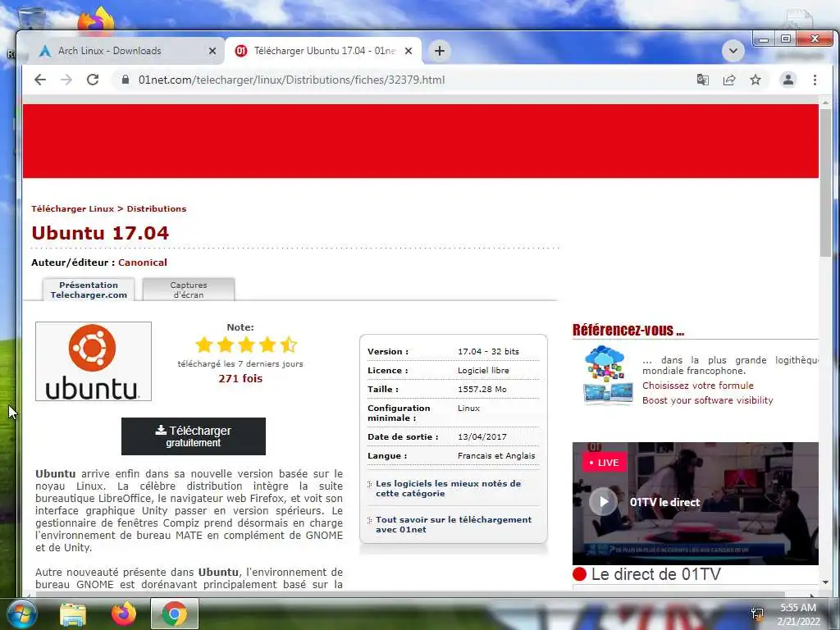840x630 pixels.
Task: Select the Recycle Bin desktop icon
Action: (x=31, y=20)
